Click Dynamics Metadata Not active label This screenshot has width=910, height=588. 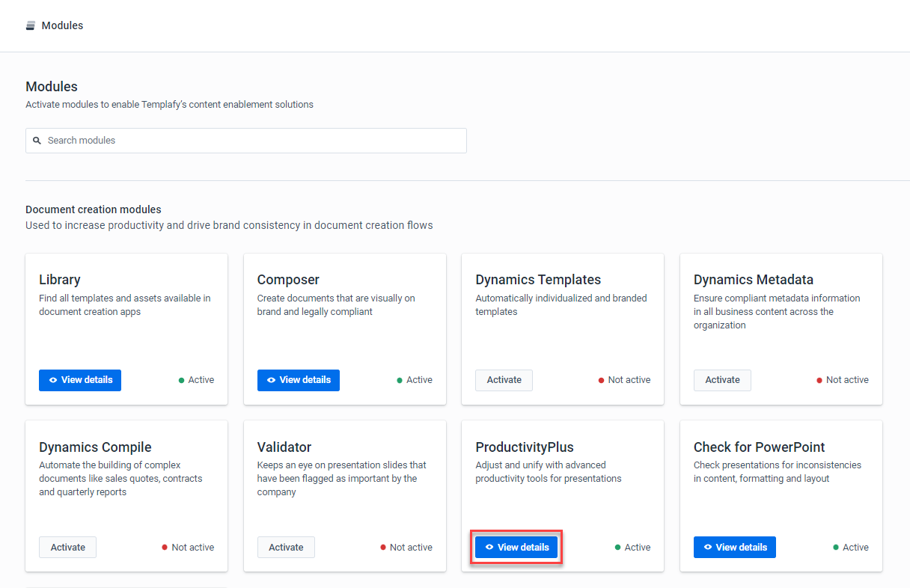point(848,380)
